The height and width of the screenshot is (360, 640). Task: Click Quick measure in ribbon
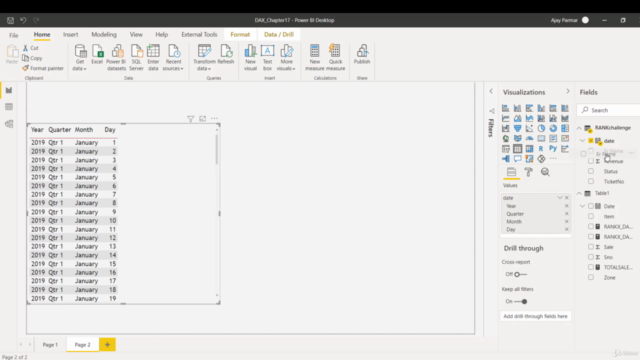tap(336, 58)
